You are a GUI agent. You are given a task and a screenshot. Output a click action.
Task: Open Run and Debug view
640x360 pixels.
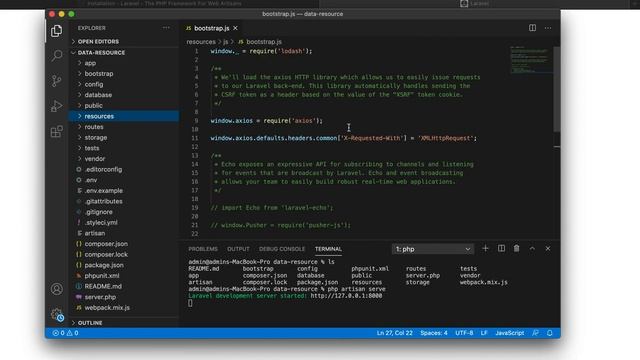[x=57, y=106]
